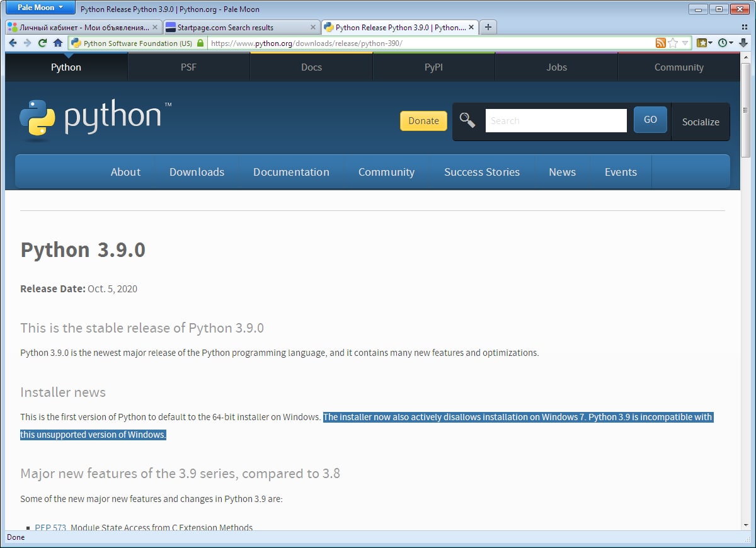Image resolution: width=756 pixels, height=548 pixels.
Task: Select the Python top navigation item
Action: tap(66, 67)
